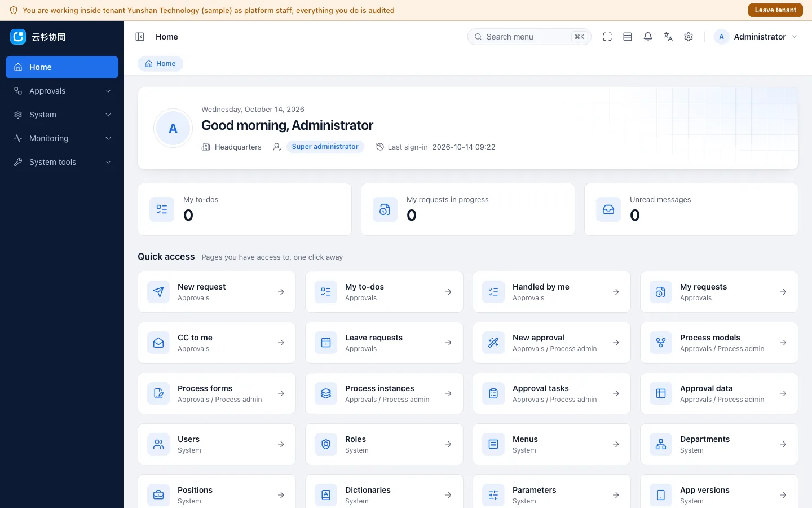Open the Process models quick access card
The image size is (812, 508).
tap(719, 343)
